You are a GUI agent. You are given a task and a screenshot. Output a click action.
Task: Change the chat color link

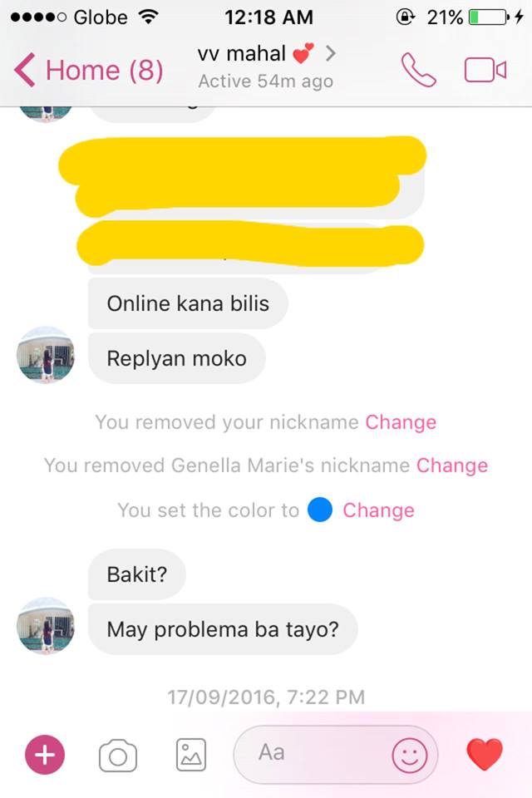click(x=378, y=510)
